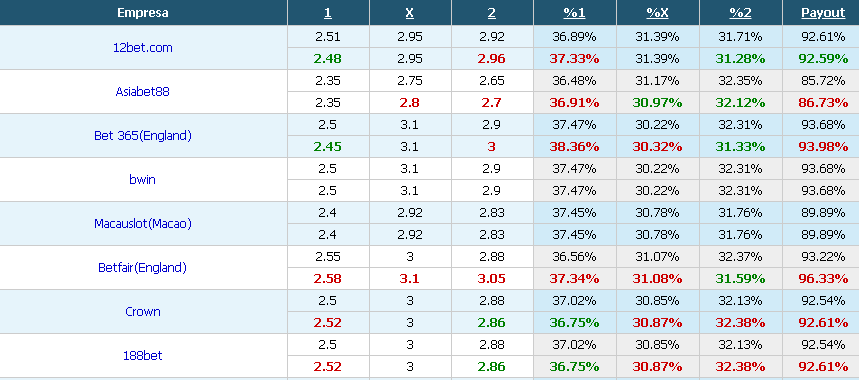Open the 12bet.com company link

(142, 48)
